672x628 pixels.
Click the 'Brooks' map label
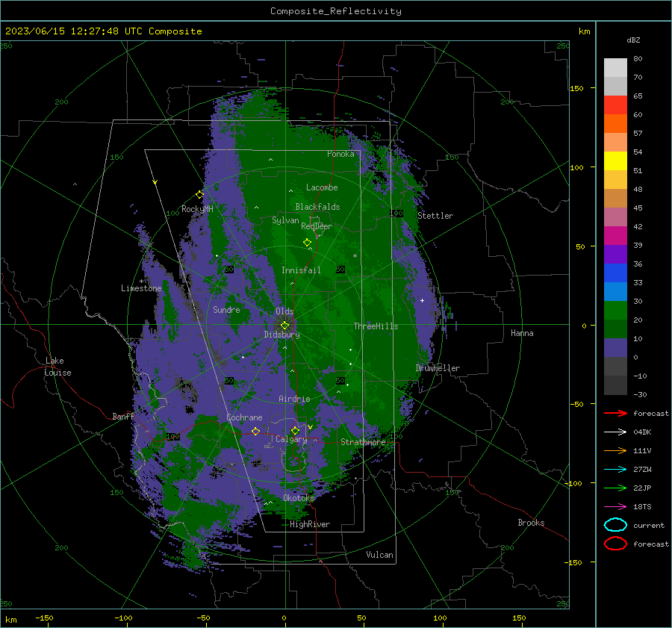coord(531,523)
